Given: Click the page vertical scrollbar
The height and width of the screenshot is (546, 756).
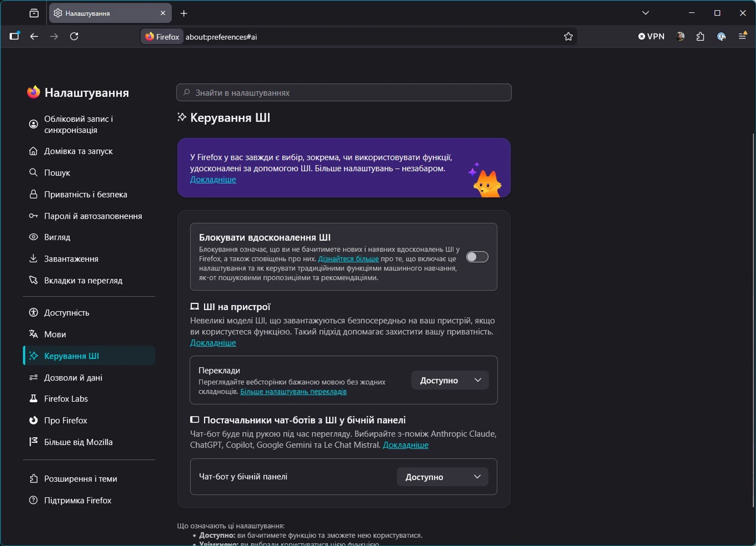Looking at the screenshot, I should tap(753, 320).
